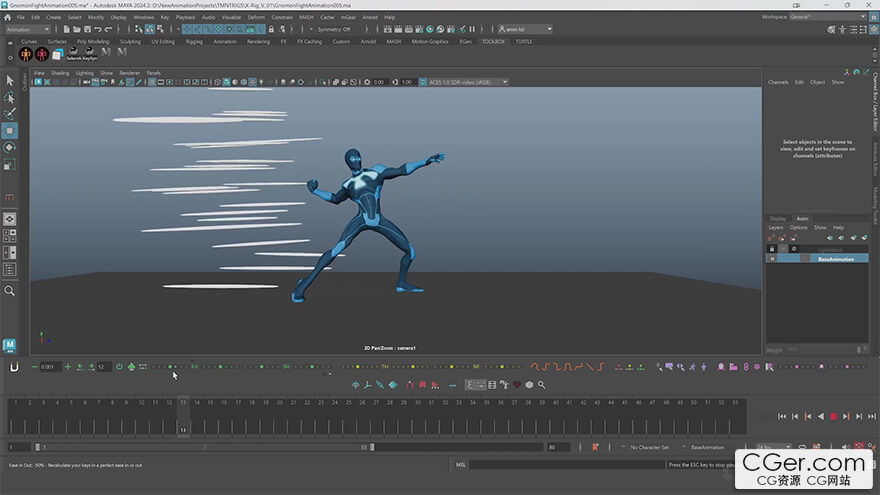Click SelectA shelf button
The height and width of the screenshot is (495, 880).
(75, 54)
